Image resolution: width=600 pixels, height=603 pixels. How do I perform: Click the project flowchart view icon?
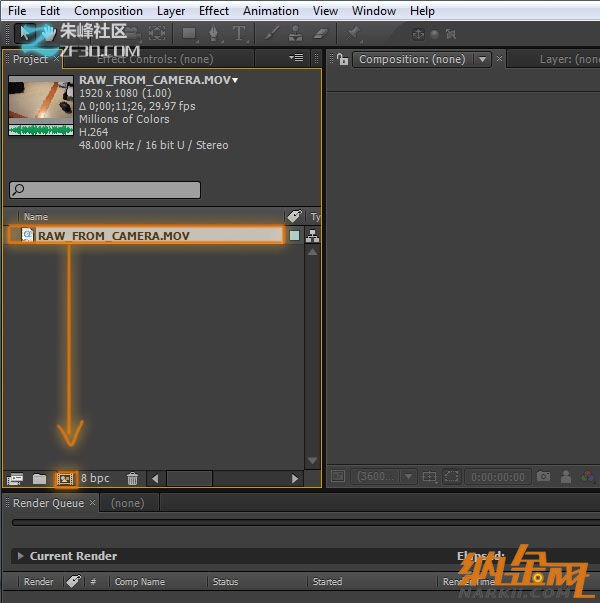click(x=313, y=236)
